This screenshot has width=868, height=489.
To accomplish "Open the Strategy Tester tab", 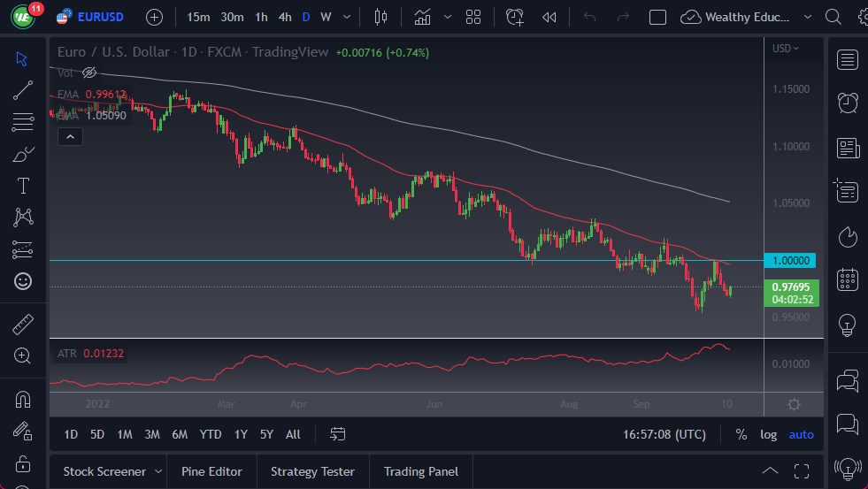I will (x=312, y=471).
